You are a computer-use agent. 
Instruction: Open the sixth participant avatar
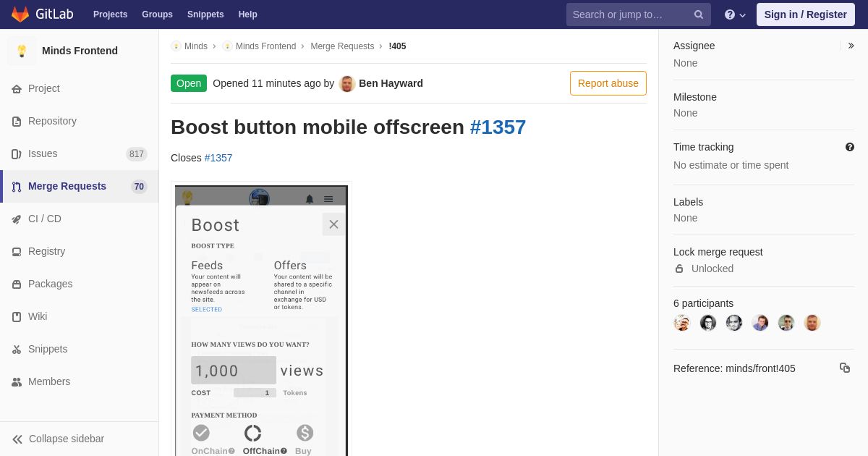pyautogui.click(x=812, y=323)
